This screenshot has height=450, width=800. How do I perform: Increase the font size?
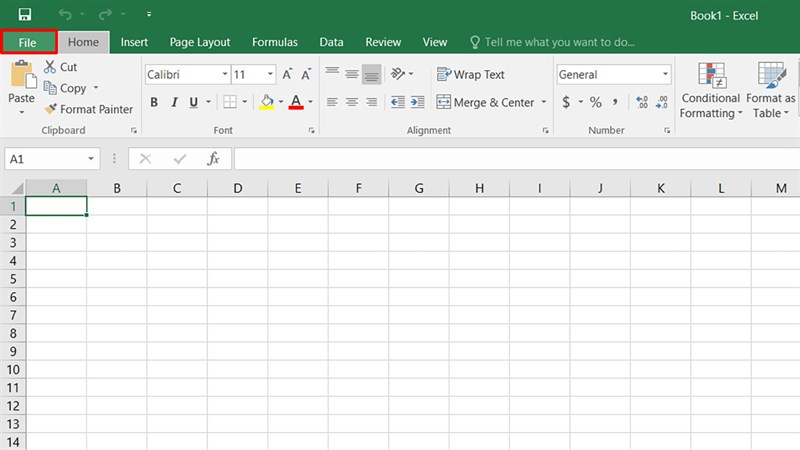(x=287, y=74)
